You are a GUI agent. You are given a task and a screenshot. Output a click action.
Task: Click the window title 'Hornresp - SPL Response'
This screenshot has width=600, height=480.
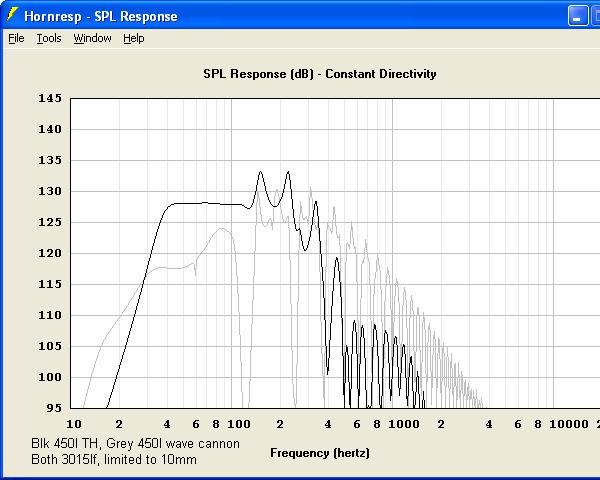pyautogui.click(x=101, y=16)
